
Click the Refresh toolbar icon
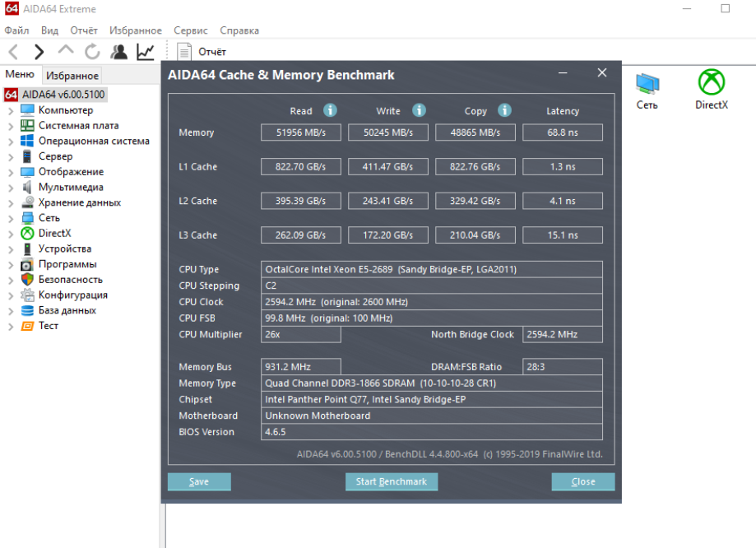tap(92, 52)
